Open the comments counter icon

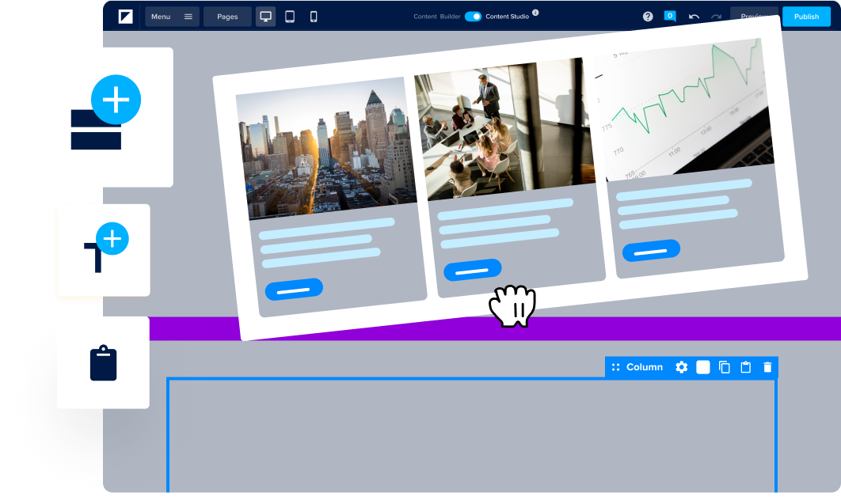pyautogui.click(x=670, y=16)
